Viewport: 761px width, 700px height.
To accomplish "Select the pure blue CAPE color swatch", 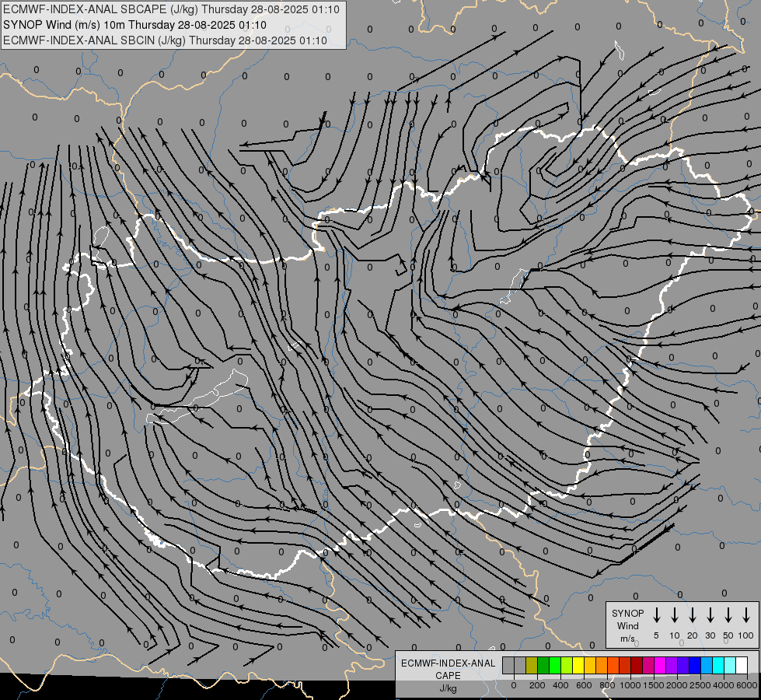I will click(695, 665).
